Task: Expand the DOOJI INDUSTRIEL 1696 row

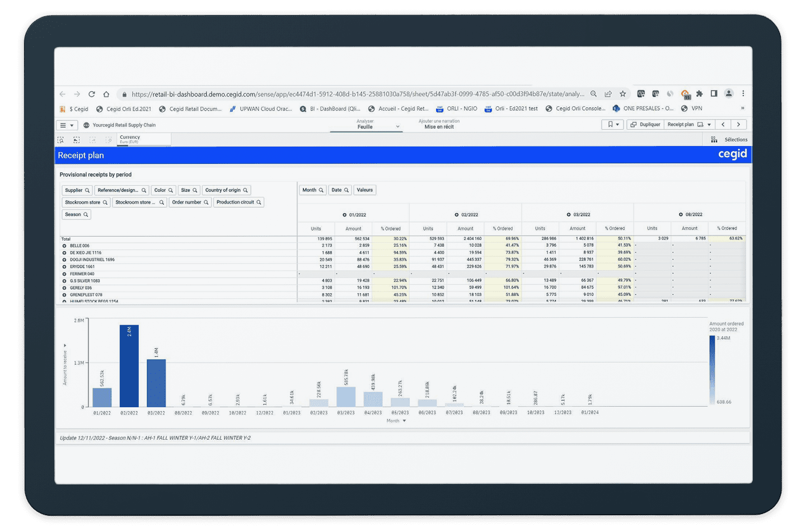Action: coord(64,260)
